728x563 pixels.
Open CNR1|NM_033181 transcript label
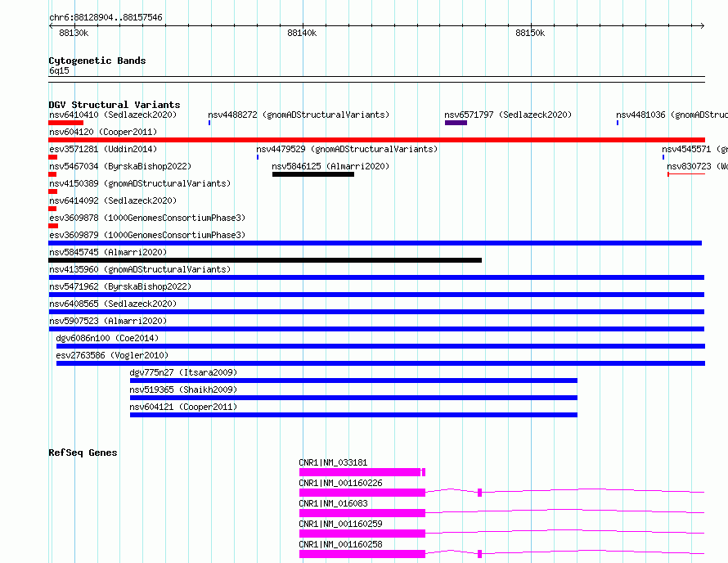[333, 462]
